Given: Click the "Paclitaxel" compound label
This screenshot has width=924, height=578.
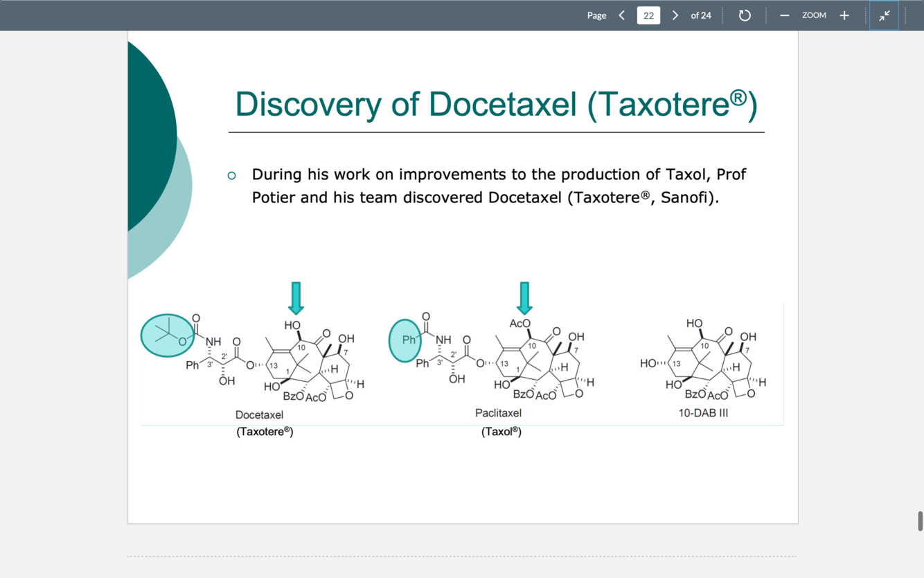Looking at the screenshot, I should (x=498, y=412).
